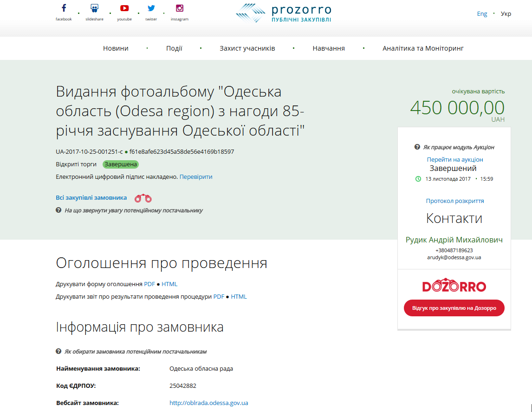Switch language to Укр
This screenshot has height=412, width=532.
click(x=506, y=13)
